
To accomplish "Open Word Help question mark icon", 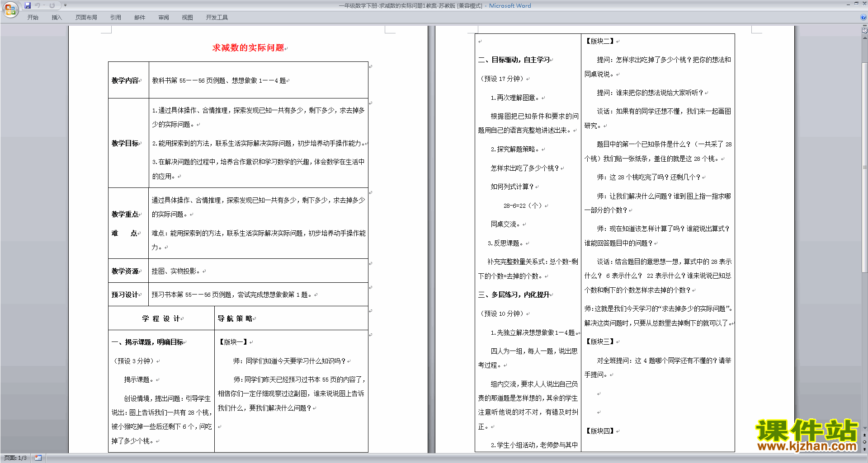I will pos(863,18).
